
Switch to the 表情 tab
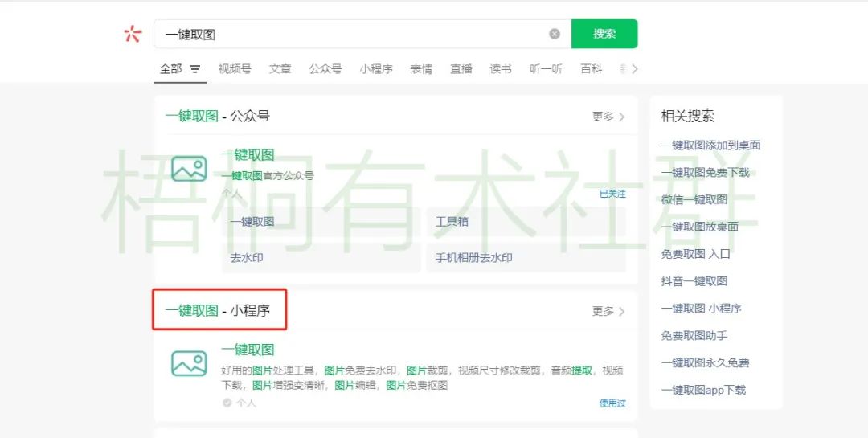[421, 69]
